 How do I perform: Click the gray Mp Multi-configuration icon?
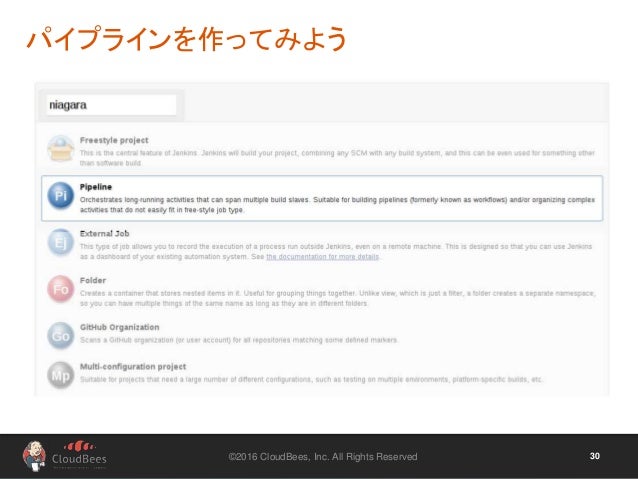click(x=61, y=375)
